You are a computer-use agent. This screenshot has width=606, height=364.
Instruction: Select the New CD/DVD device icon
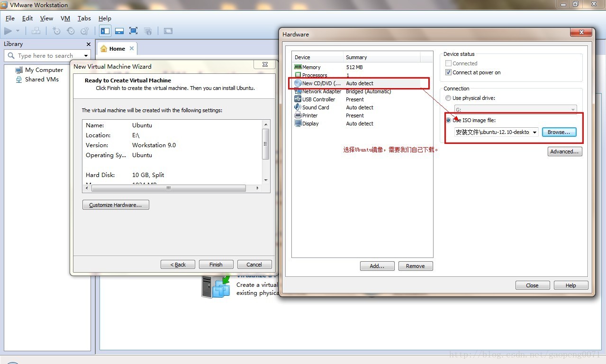(298, 83)
